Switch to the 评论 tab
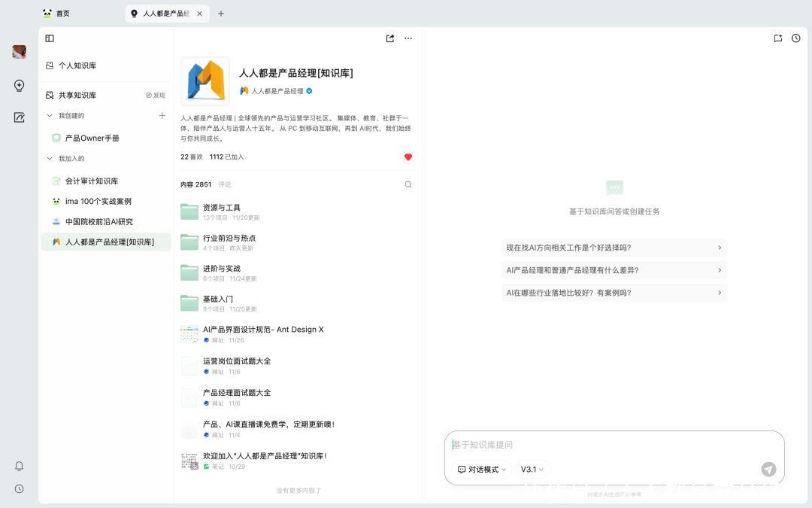 225,184
